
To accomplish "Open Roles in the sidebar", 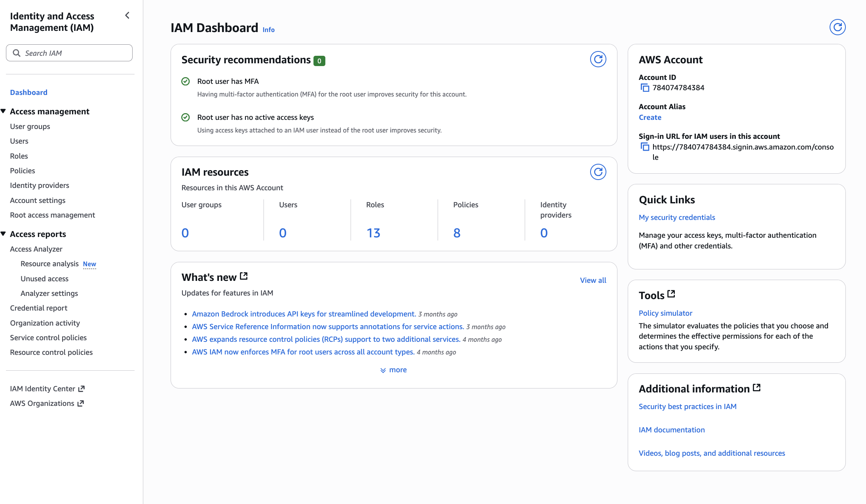I will pyautogui.click(x=19, y=156).
